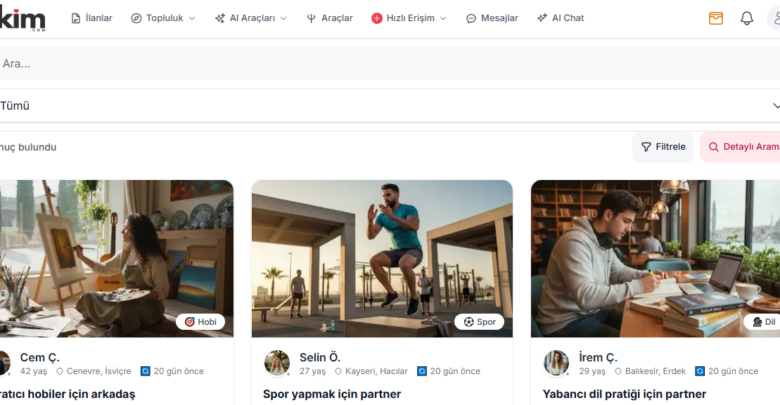Select the Hobi category badge

coord(200,322)
